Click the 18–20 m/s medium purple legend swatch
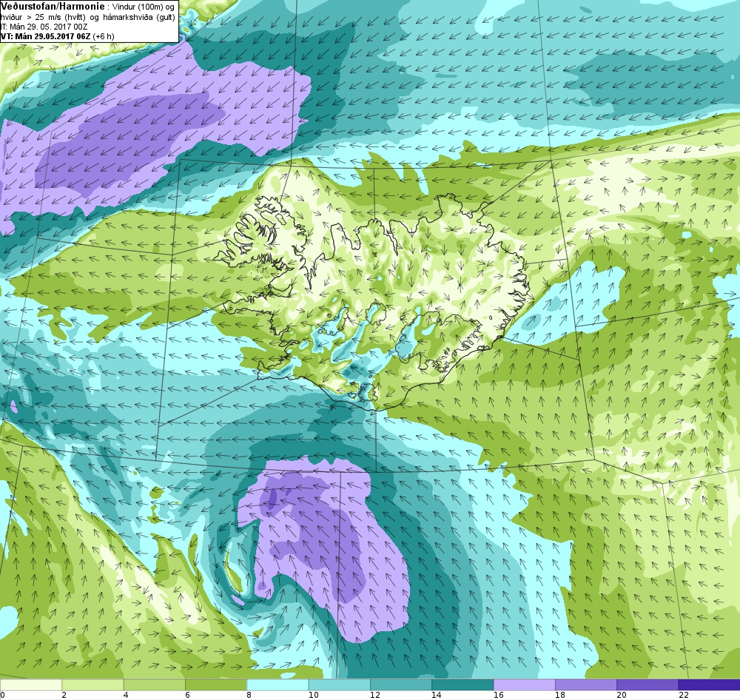The width and height of the screenshot is (740, 700). click(x=585, y=684)
